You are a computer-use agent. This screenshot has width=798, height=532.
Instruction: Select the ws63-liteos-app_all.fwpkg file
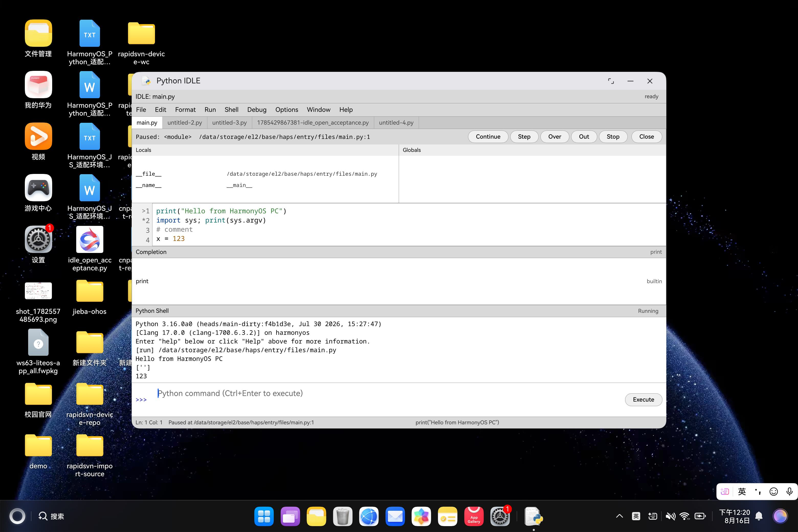[38, 351]
